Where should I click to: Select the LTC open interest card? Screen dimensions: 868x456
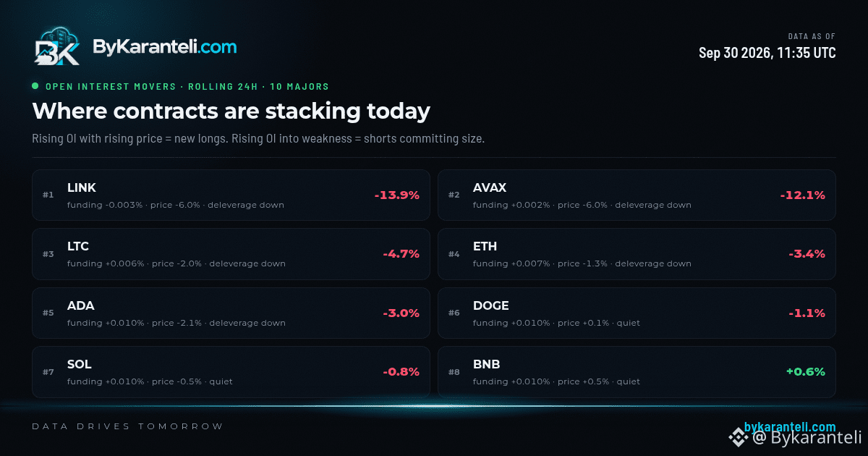[231, 254]
